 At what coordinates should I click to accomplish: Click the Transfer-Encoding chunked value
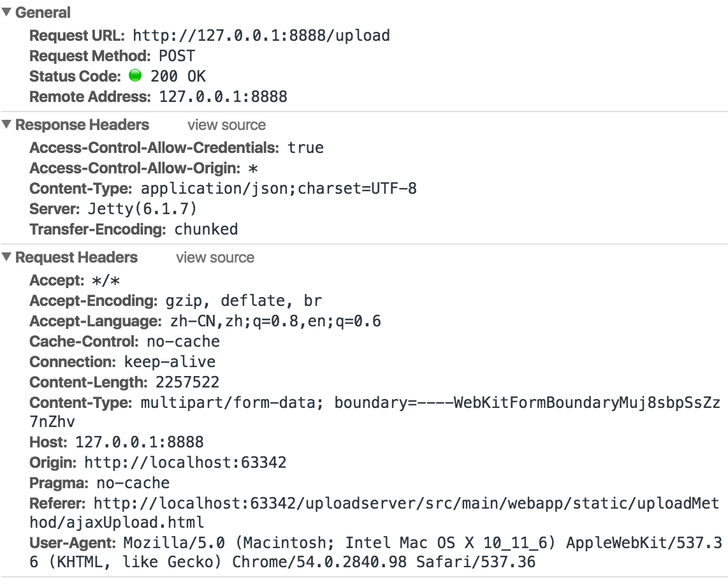click(206, 229)
